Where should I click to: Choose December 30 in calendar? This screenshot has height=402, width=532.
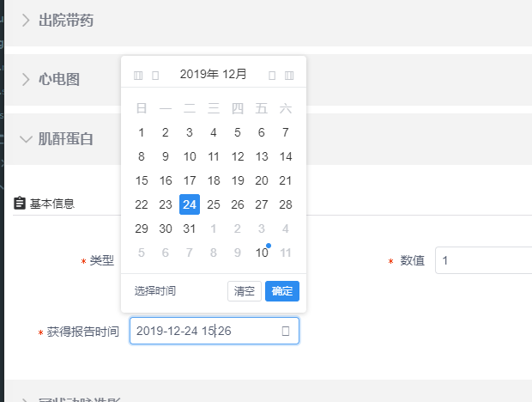[166, 228]
